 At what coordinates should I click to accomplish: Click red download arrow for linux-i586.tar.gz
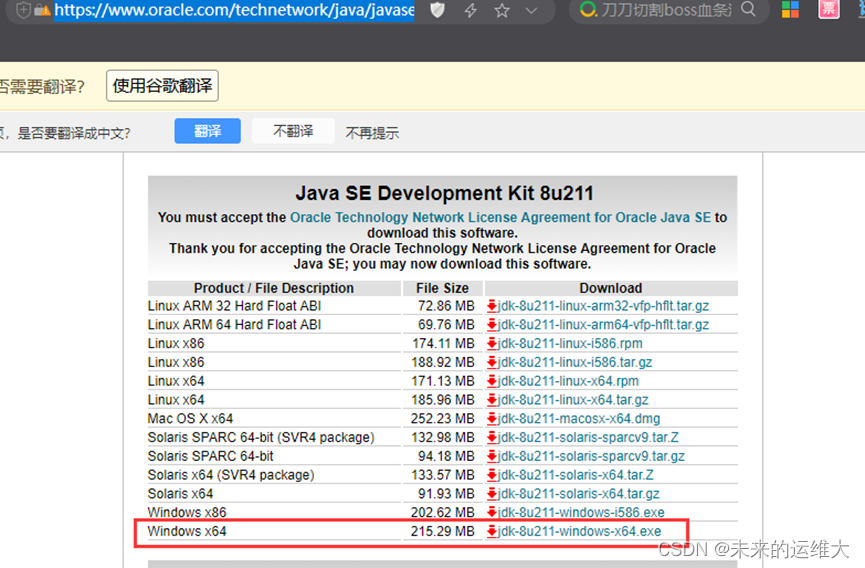492,362
